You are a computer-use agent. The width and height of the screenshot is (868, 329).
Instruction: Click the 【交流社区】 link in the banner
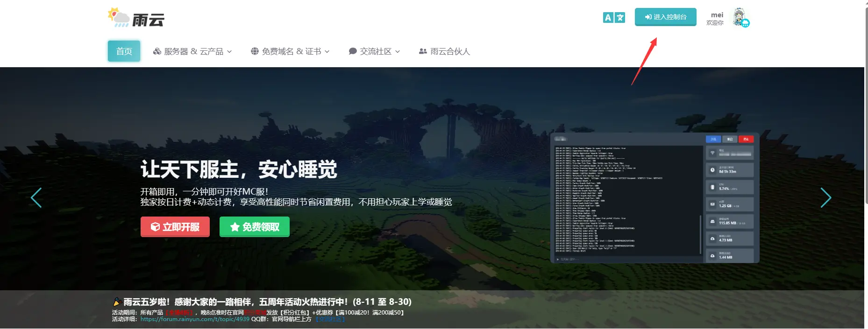pyautogui.click(x=330, y=319)
